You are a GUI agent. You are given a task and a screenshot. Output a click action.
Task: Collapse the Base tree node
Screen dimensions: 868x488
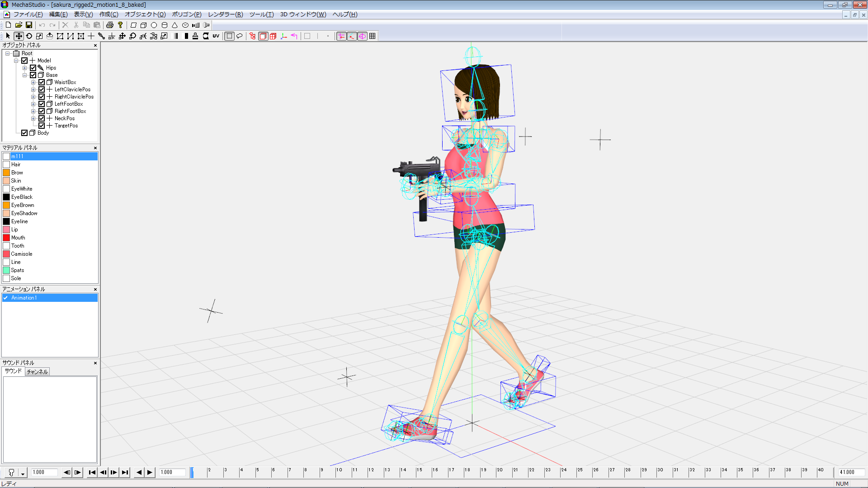click(x=25, y=75)
